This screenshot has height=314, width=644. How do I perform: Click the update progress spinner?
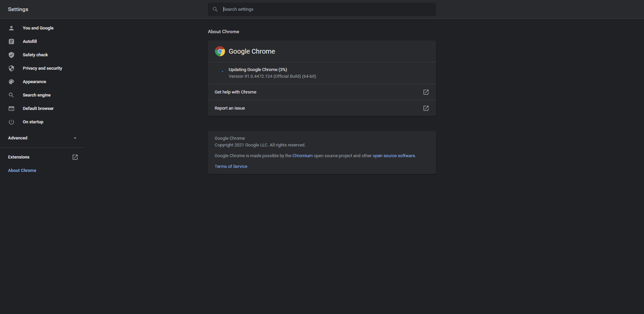222,71
